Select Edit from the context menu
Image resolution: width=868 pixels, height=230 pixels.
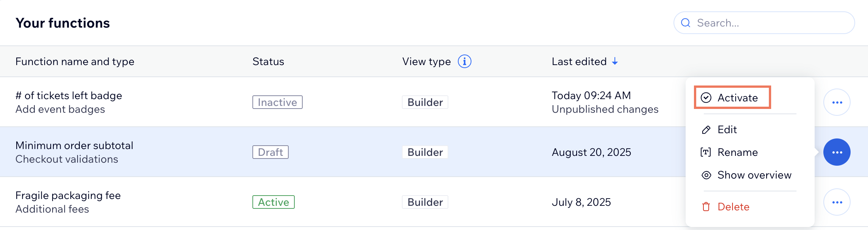point(727,129)
